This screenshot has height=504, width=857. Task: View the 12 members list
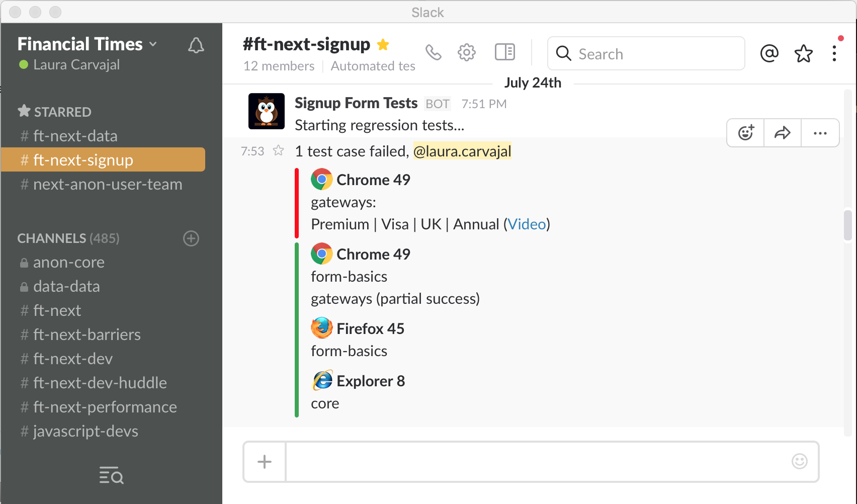[x=279, y=66]
